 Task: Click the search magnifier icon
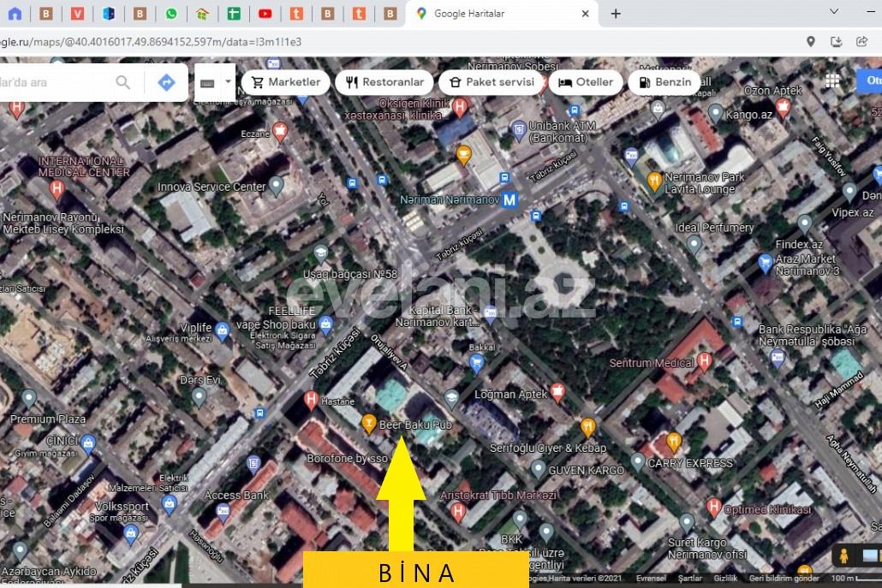coord(122,82)
